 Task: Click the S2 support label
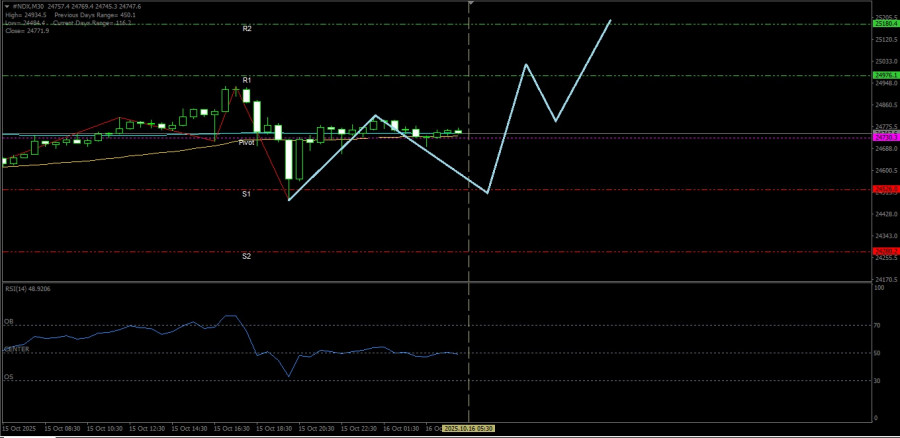pyautogui.click(x=246, y=256)
